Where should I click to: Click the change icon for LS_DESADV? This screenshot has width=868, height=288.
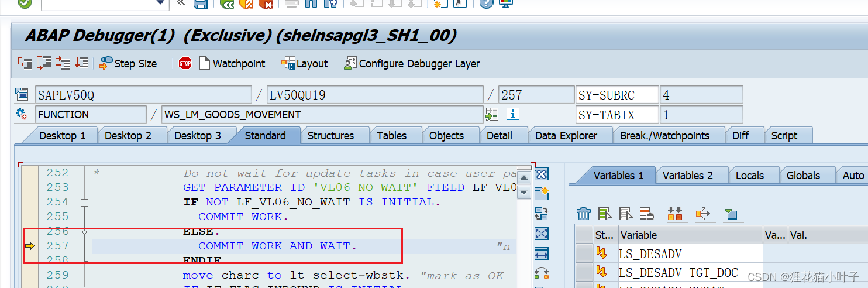tap(601, 253)
